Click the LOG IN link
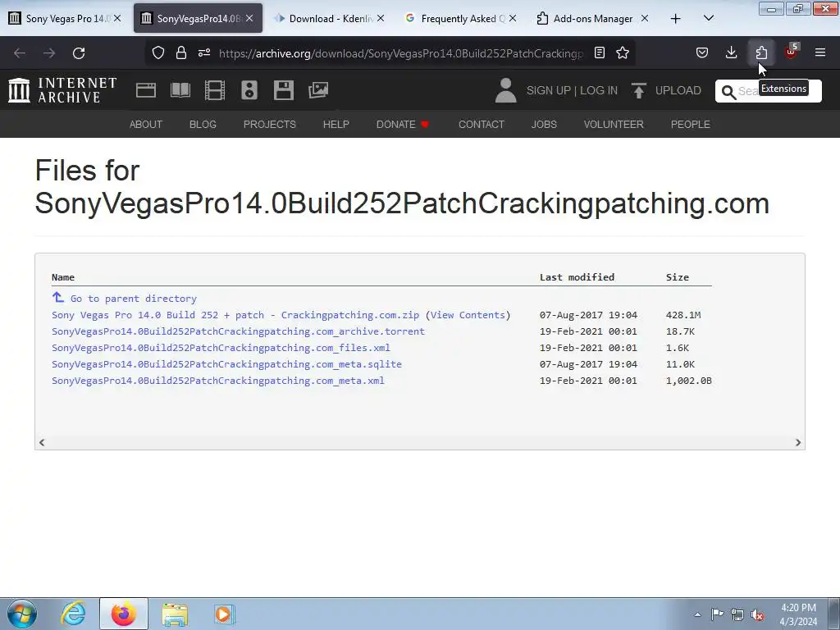 pos(598,90)
